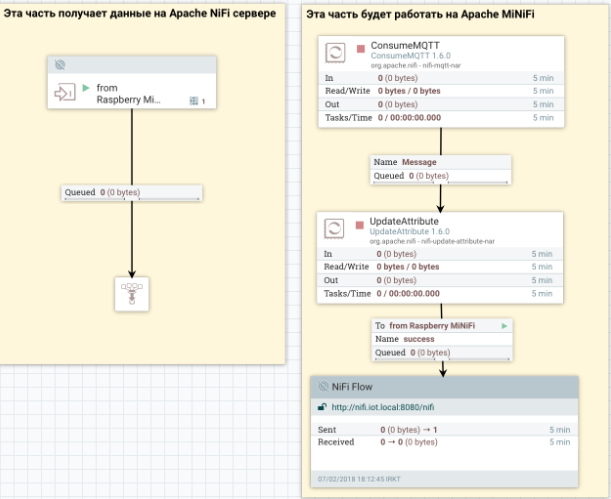The height and width of the screenshot is (499, 611).
Task: Click the Received row in NiFi Flow
Action: tap(444, 442)
